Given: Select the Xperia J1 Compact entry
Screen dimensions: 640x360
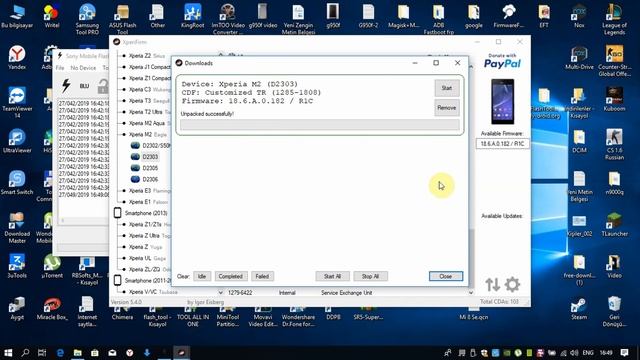Looking at the screenshot, I should pyautogui.click(x=149, y=67).
